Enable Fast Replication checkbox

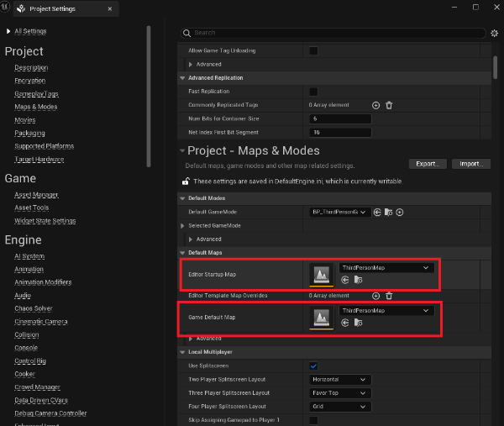click(x=313, y=92)
